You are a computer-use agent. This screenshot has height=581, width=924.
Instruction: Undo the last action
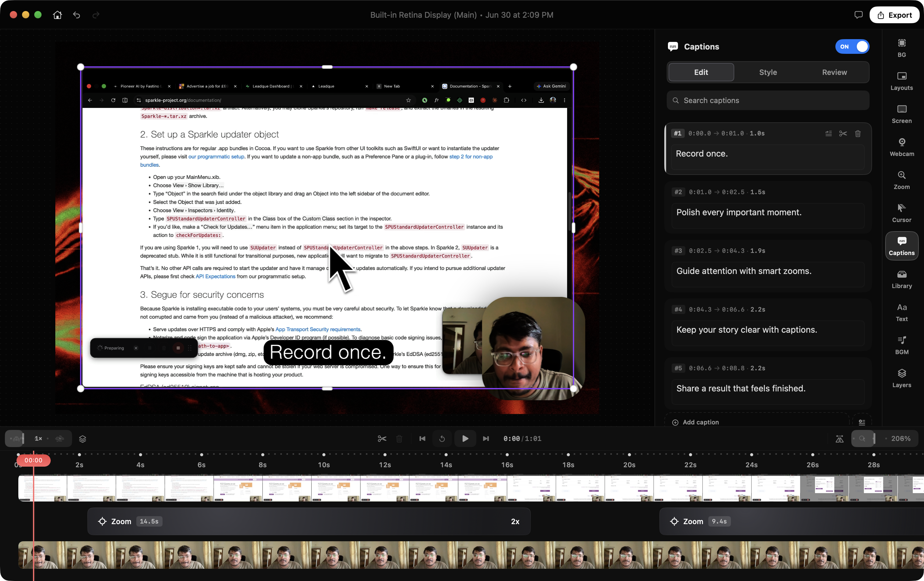tap(77, 15)
